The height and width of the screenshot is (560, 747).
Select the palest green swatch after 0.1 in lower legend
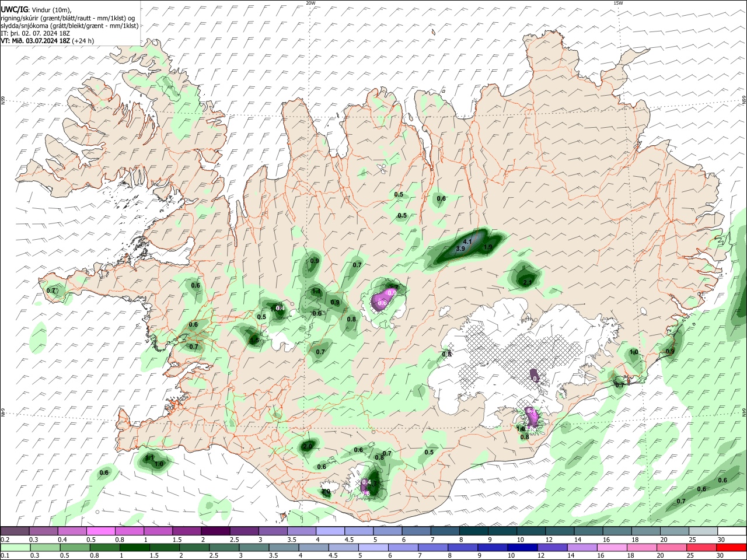pos(15,547)
